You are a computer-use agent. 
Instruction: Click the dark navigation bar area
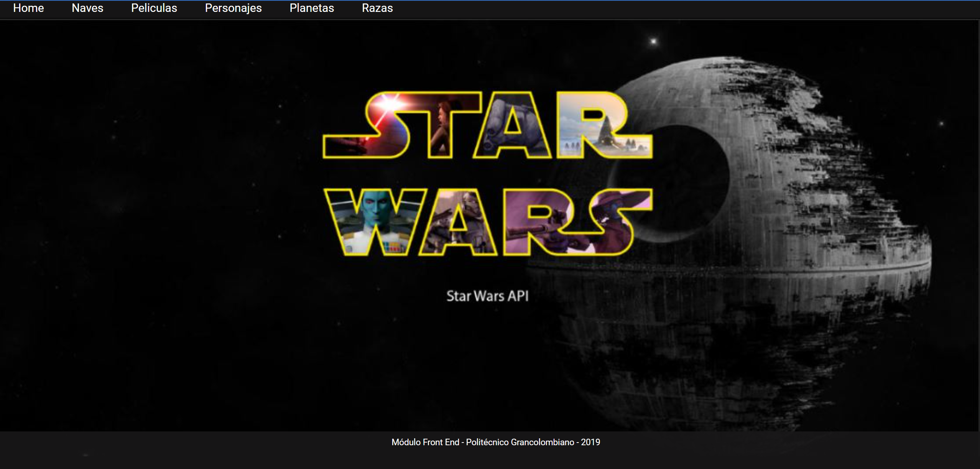click(575, 8)
